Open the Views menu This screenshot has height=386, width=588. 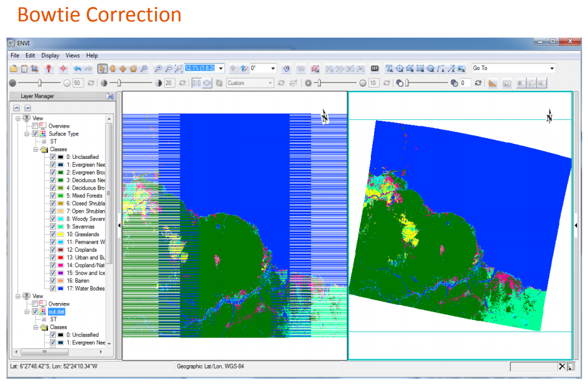(x=73, y=55)
